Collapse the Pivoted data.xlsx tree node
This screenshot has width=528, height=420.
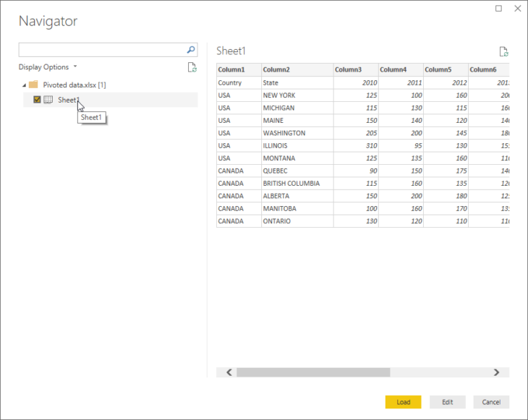[25, 85]
